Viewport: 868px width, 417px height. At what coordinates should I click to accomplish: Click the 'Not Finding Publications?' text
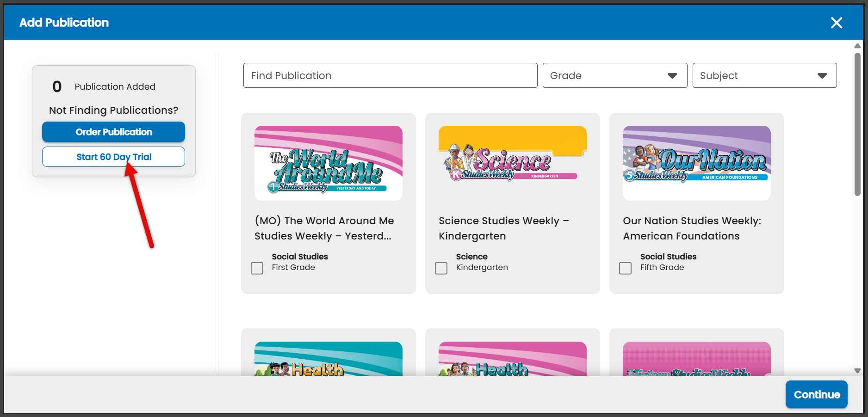pyautogui.click(x=113, y=110)
